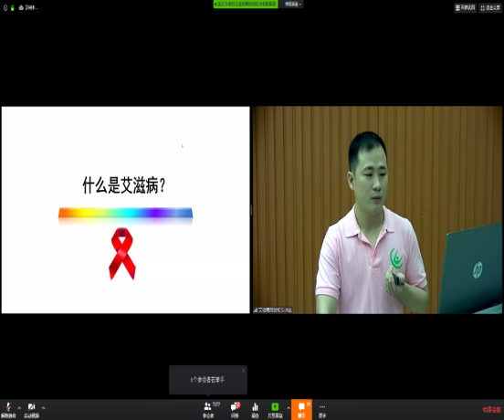Open the More menu with three dots
This screenshot has width=504, height=420.
[322, 410]
